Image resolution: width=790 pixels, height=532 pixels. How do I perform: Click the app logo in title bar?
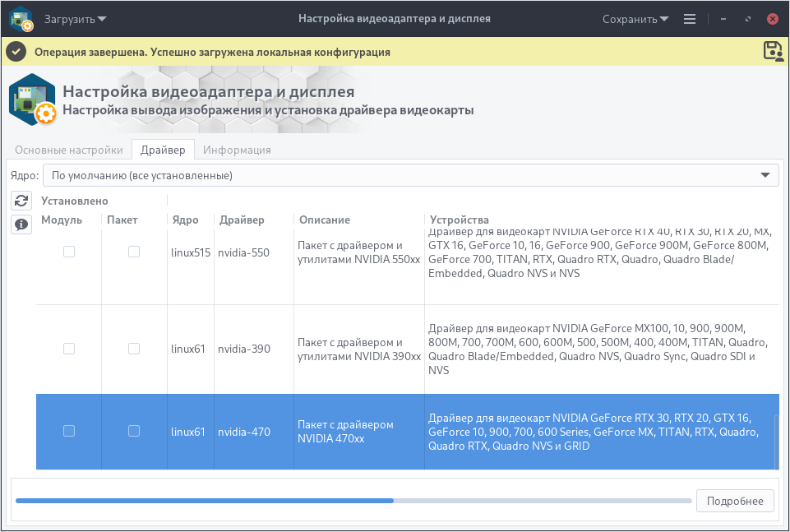[x=21, y=19]
